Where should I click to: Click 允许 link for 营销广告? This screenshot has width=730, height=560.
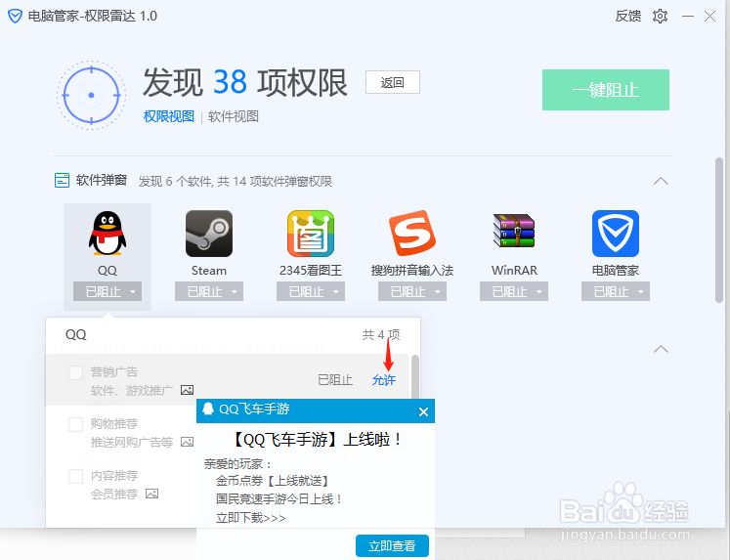(x=384, y=380)
